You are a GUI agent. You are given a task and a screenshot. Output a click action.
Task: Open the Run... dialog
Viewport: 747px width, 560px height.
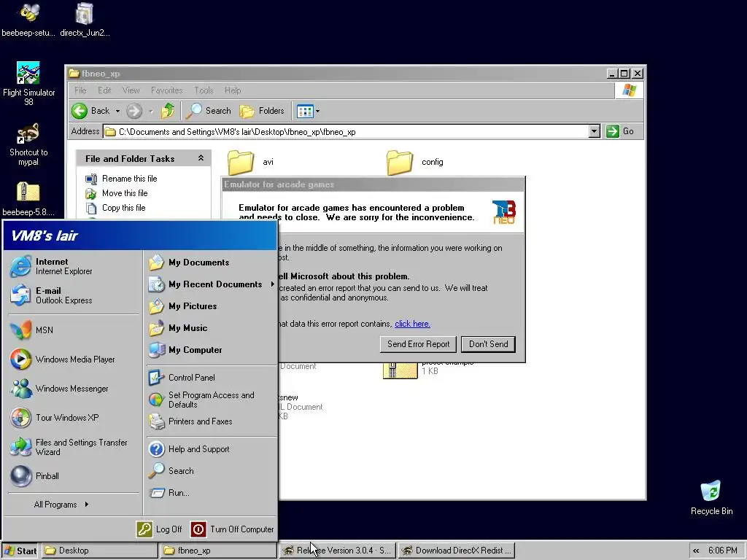169,493
